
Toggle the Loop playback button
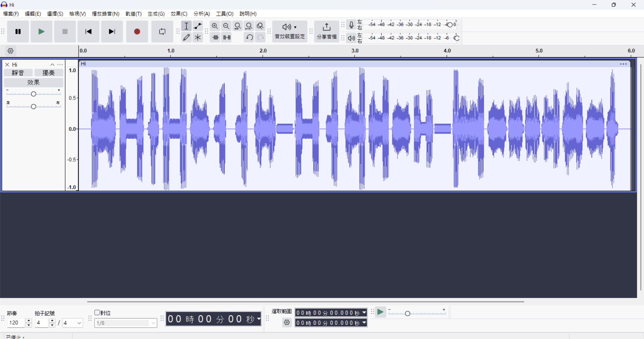(x=162, y=32)
